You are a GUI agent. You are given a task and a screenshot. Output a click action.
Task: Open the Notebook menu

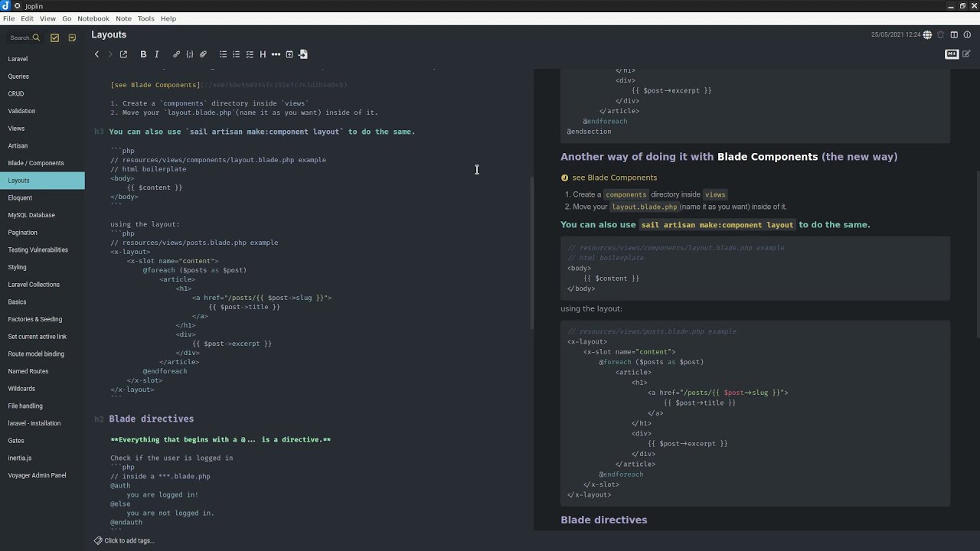[x=93, y=18]
